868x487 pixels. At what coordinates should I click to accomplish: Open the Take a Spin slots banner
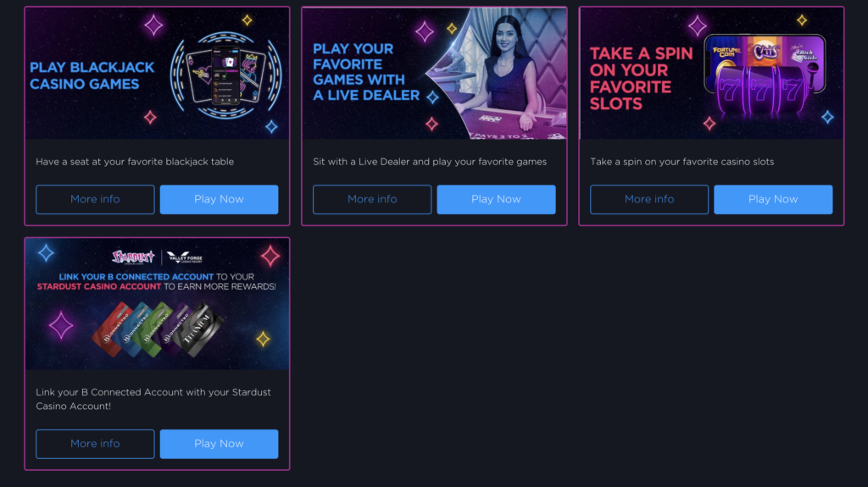click(x=711, y=73)
